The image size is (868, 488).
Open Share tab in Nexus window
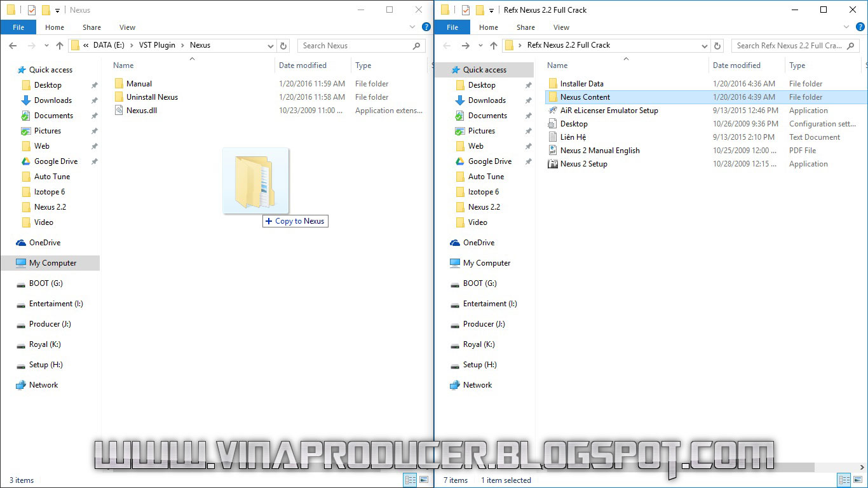point(92,27)
